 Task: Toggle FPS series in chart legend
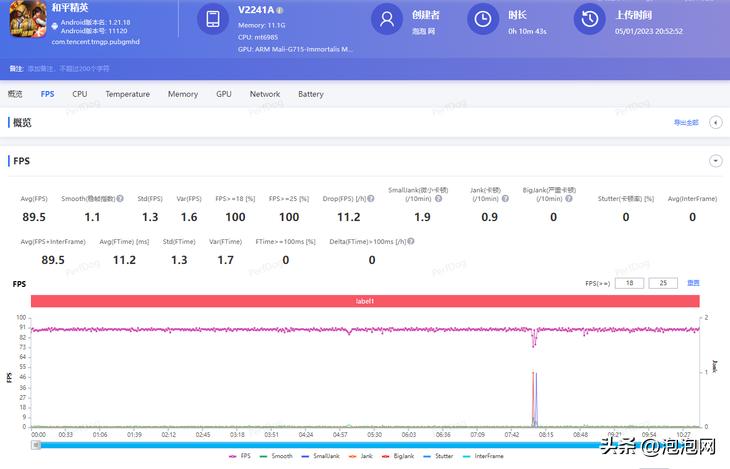[240, 456]
